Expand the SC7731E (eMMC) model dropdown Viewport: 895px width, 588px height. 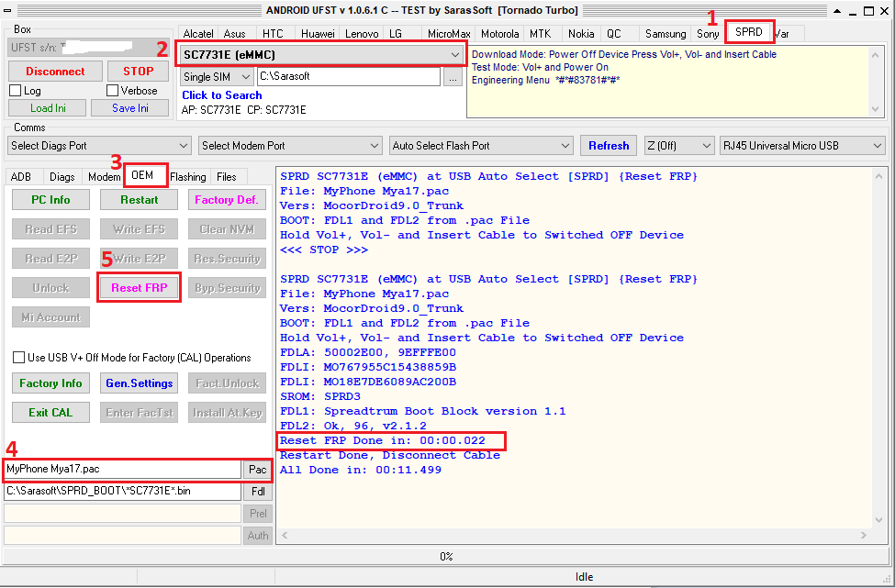[x=322, y=55]
